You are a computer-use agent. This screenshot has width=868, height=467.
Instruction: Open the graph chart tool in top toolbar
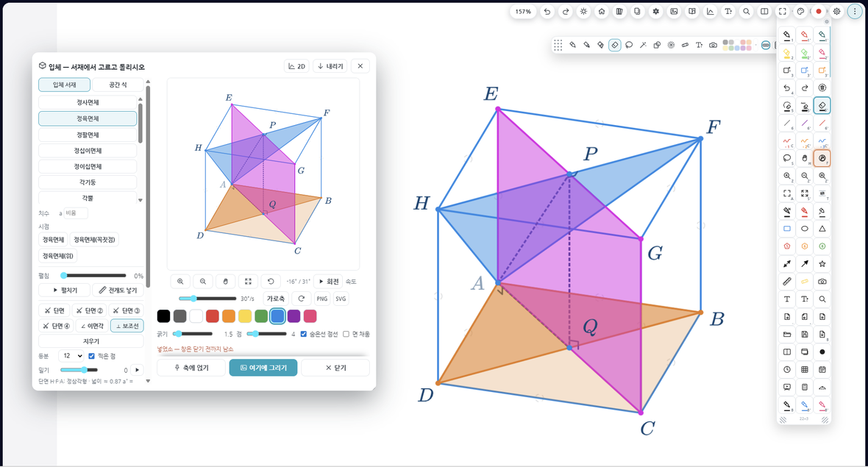click(711, 12)
